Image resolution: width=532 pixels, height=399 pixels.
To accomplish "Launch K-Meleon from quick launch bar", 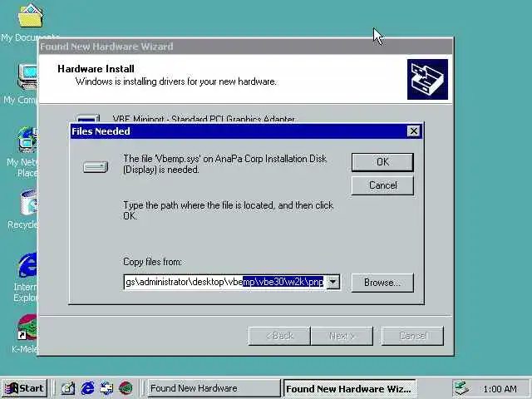I will 126,388.
